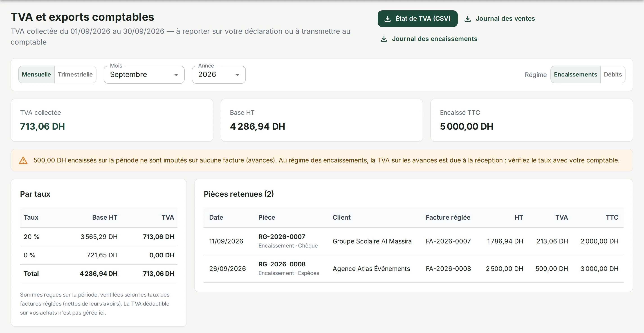Click the 2 000,00 DH TTC cell

(x=599, y=241)
